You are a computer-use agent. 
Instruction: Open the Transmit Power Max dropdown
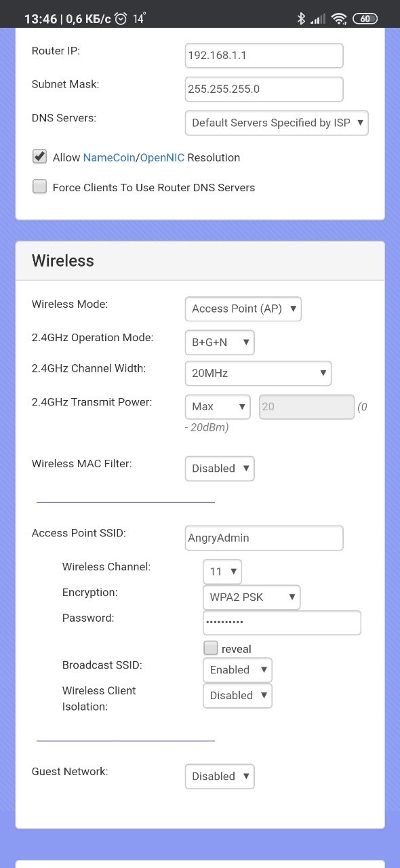(218, 407)
